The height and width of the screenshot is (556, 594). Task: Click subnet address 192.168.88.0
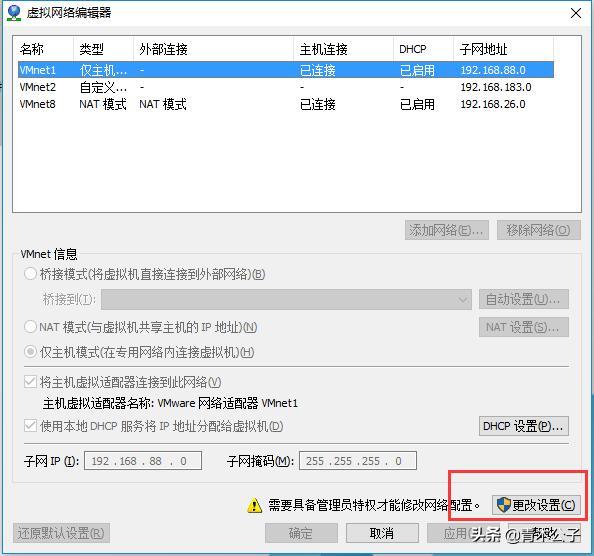tap(493, 70)
